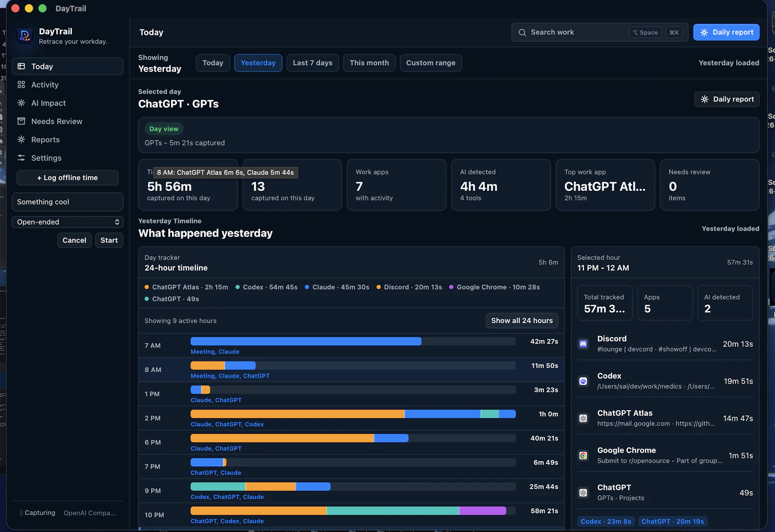The width and height of the screenshot is (775, 532).
Task: Go to Activity in the sidebar
Action: click(67, 85)
